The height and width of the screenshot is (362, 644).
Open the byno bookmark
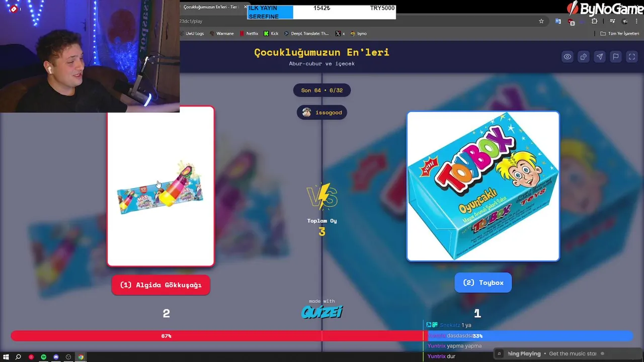pyautogui.click(x=359, y=34)
